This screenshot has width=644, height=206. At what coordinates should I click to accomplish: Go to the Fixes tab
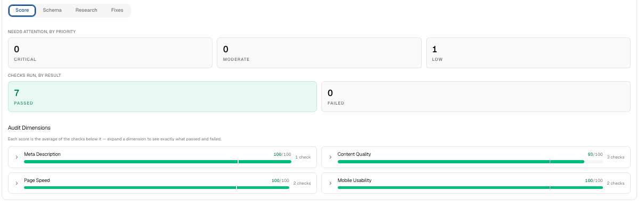click(x=117, y=10)
